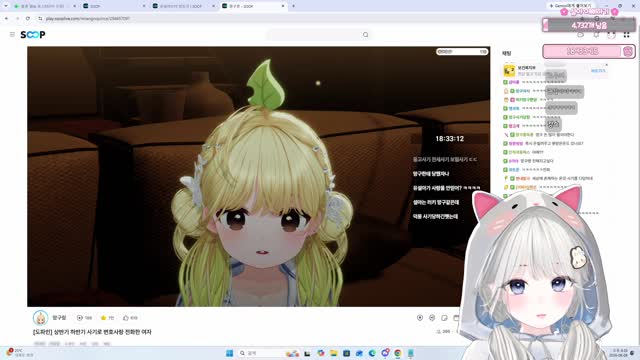Viewport: 640px width, 360px height.
Task: Click the first round icon in the right group under the player
Action: (x=420, y=318)
